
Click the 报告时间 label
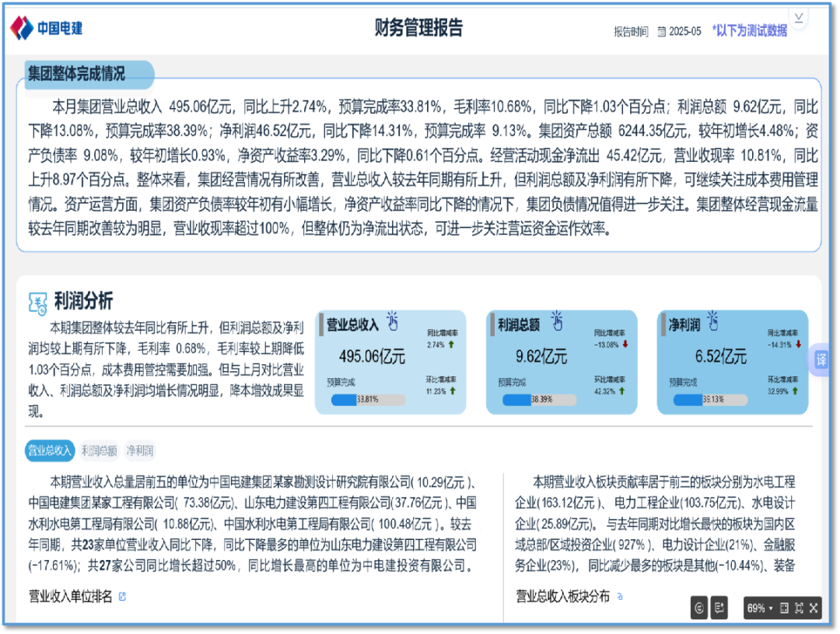(x=631, y=32)
